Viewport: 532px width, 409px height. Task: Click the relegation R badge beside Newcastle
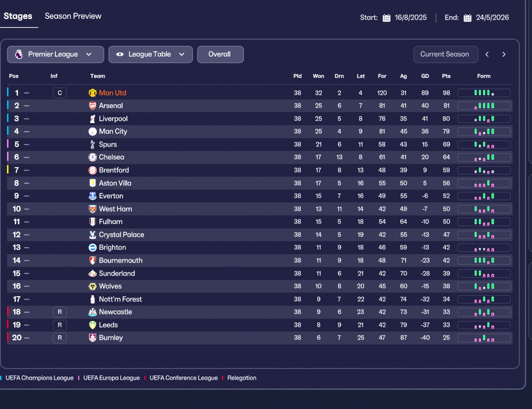(60, 312)
